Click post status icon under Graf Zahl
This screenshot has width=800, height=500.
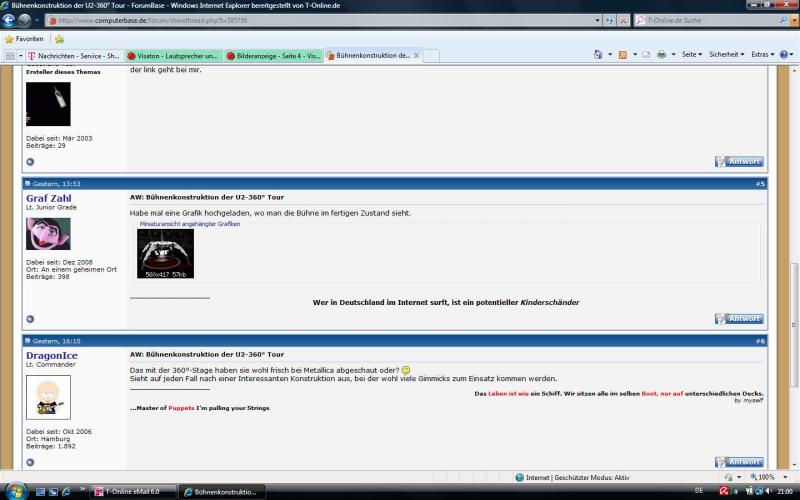(30, 319)
